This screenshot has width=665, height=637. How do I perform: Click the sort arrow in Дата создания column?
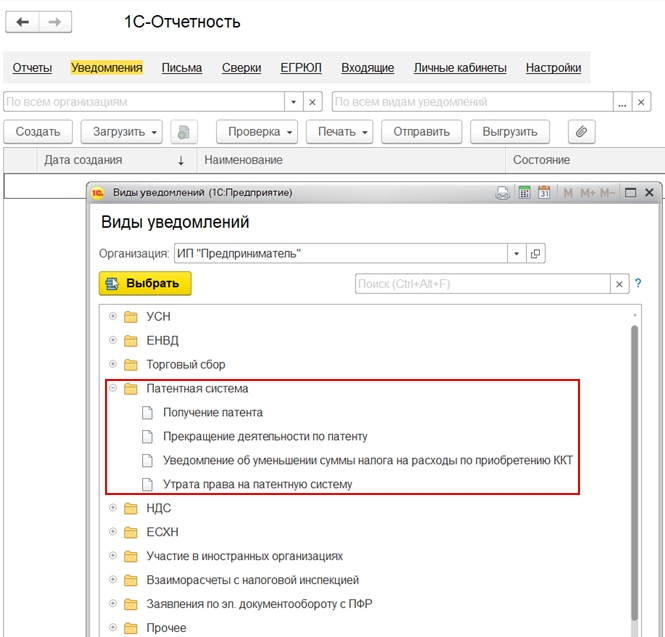pyautogui.click(x=181, y=160)
